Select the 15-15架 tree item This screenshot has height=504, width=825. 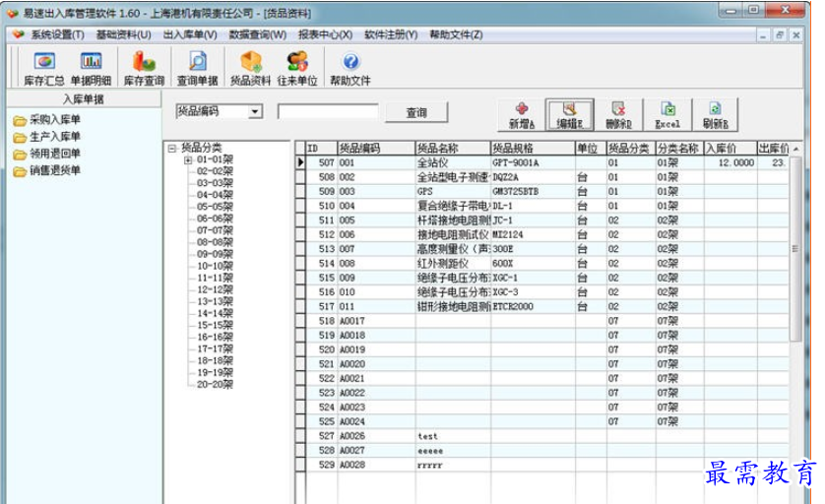(x=215, y=325)
